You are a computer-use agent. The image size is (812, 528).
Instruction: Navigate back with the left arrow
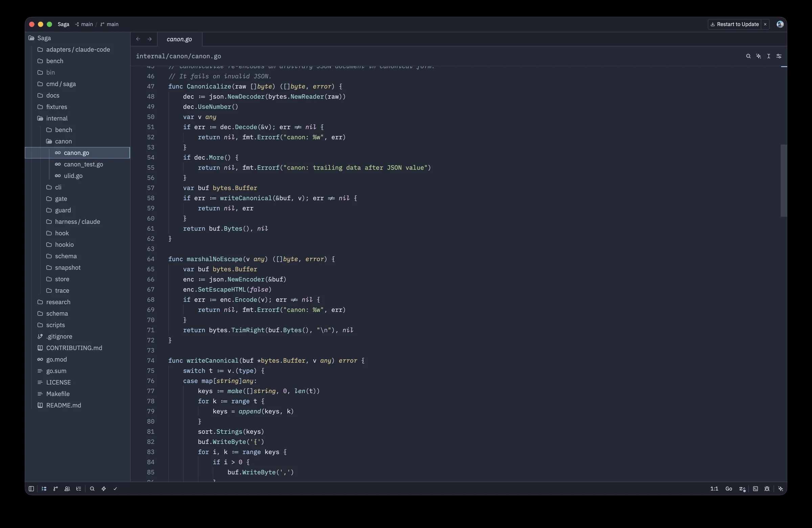[138, 39]
